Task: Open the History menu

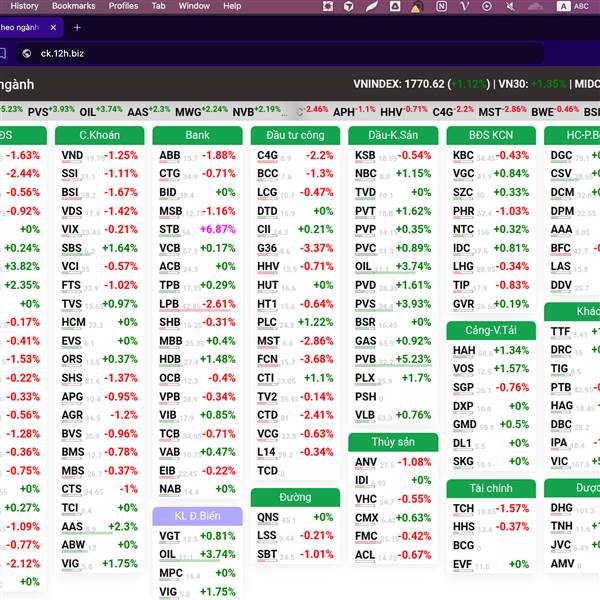Action: pyautogui.click(x=24, y=6)
